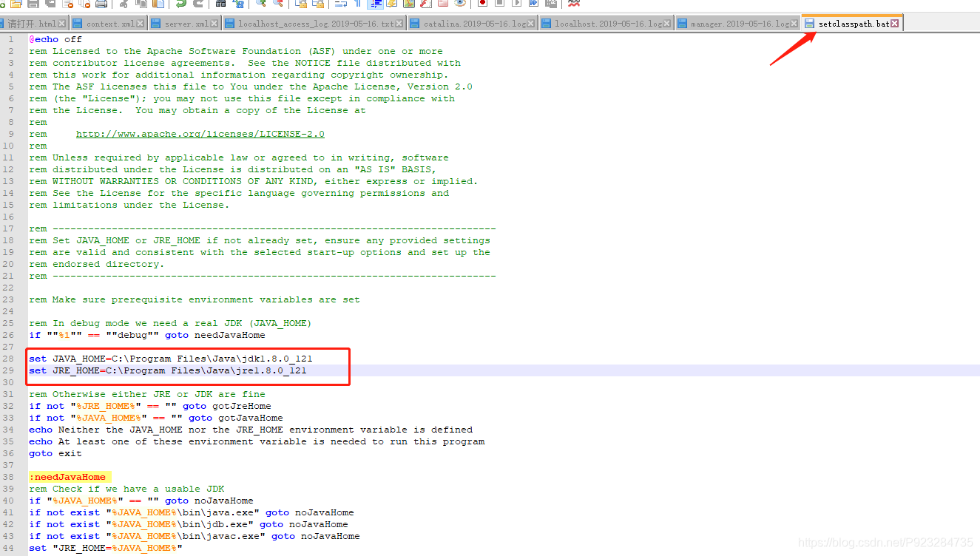Save the current file via toolbar Save icon
Viewport: 980px width, 556px height.
click(x=33, y=4)
